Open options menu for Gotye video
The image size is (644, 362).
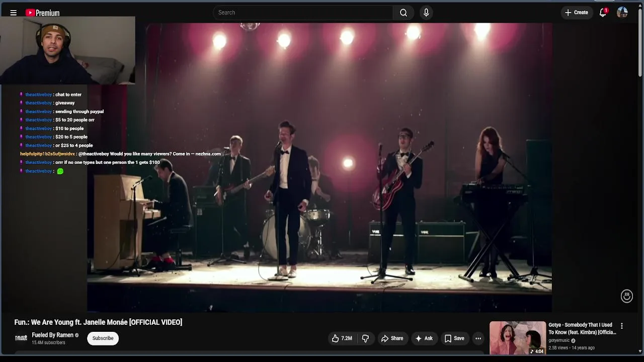[x=622, y=326]
